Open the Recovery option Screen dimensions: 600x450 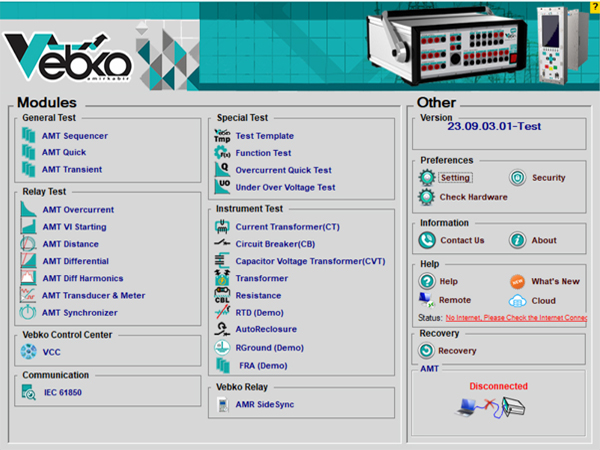pyautogui.click(x=457, y=351)
